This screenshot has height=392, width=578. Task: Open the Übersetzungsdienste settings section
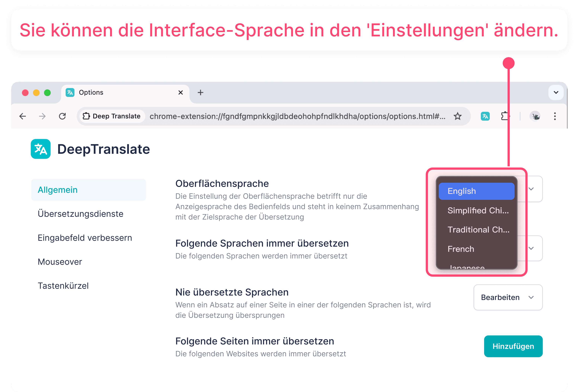click(80, 214)
